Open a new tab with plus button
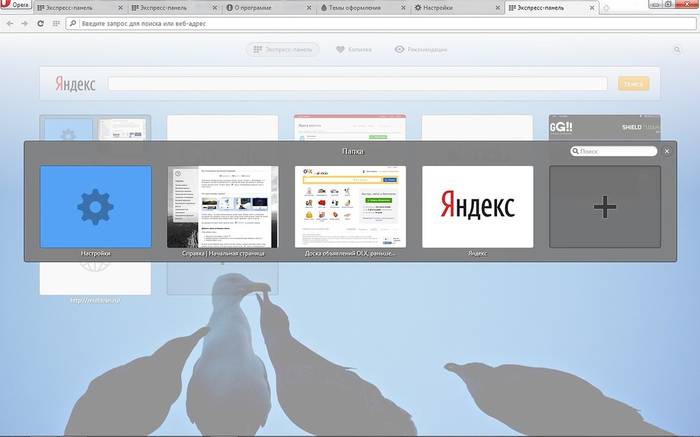 pos(606,8)
